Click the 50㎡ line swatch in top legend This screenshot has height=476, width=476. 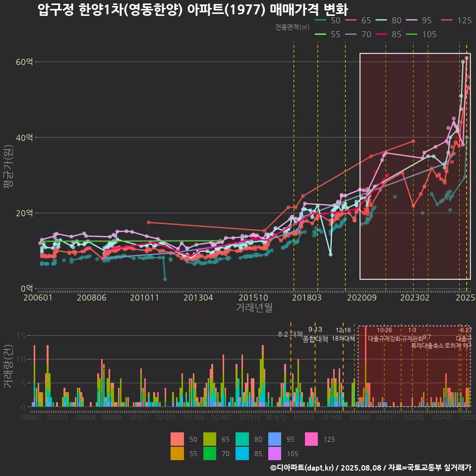tap(320, 20)
